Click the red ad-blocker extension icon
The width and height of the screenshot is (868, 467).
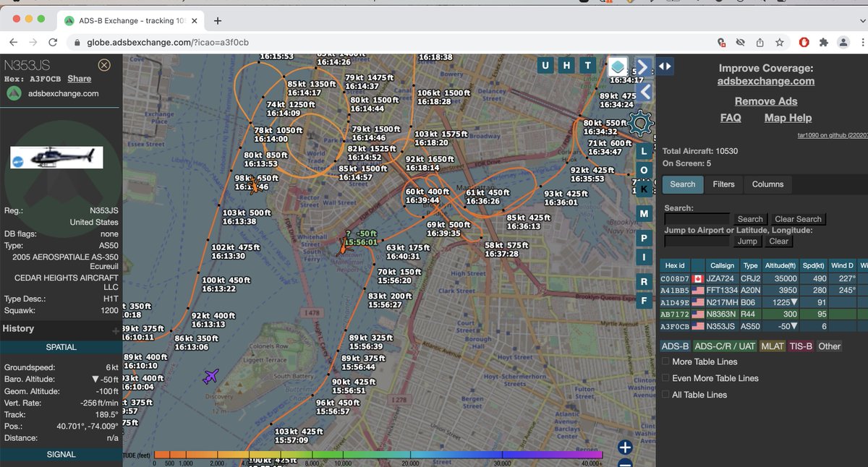(x=804, y=42)
